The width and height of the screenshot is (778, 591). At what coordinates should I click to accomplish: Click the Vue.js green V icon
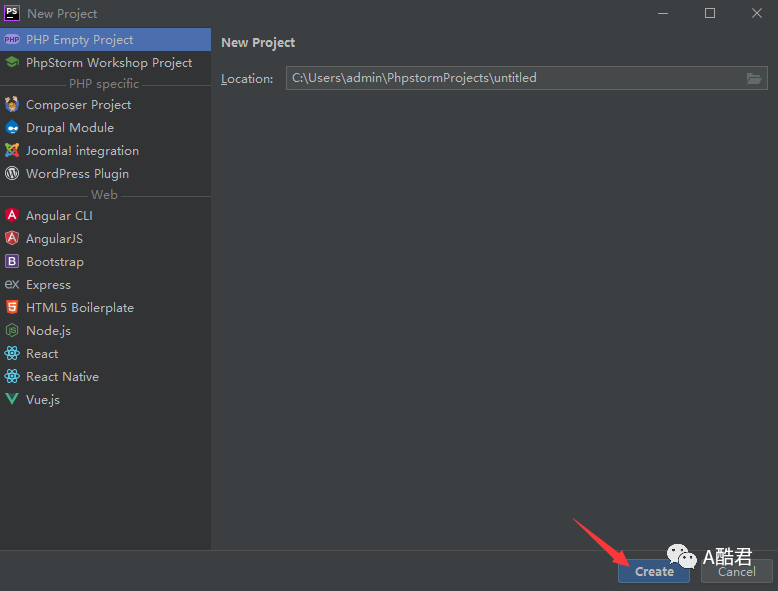pyautogui.click(x=12, y=399)
